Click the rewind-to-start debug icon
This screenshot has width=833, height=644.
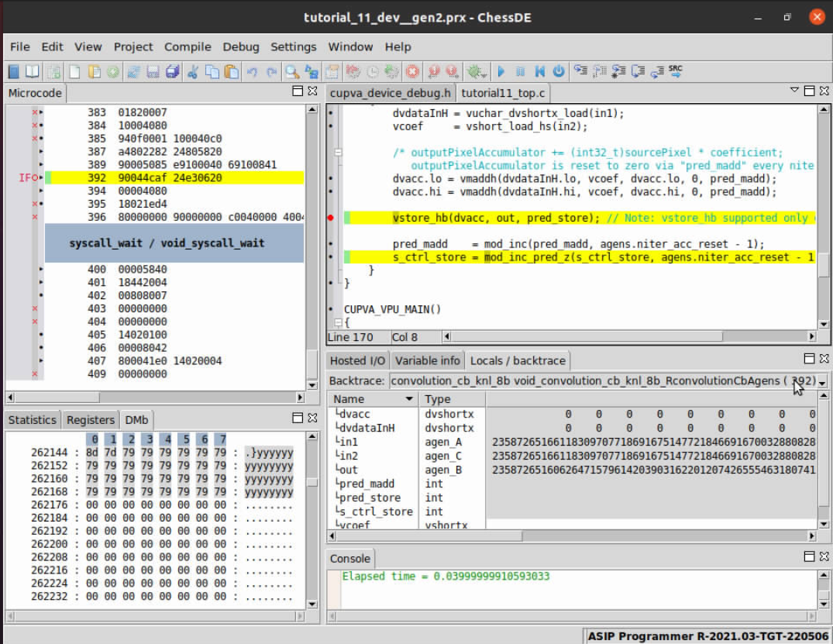540,72
